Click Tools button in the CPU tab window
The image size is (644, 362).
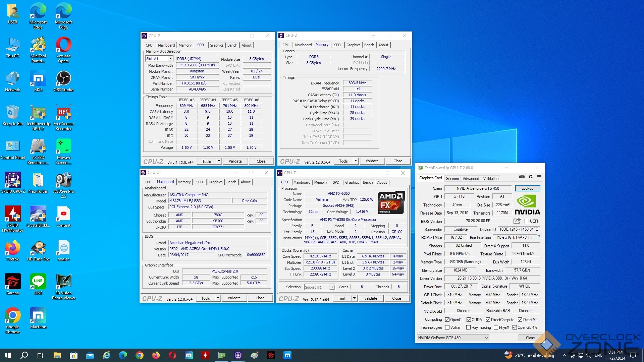[342, 298]
